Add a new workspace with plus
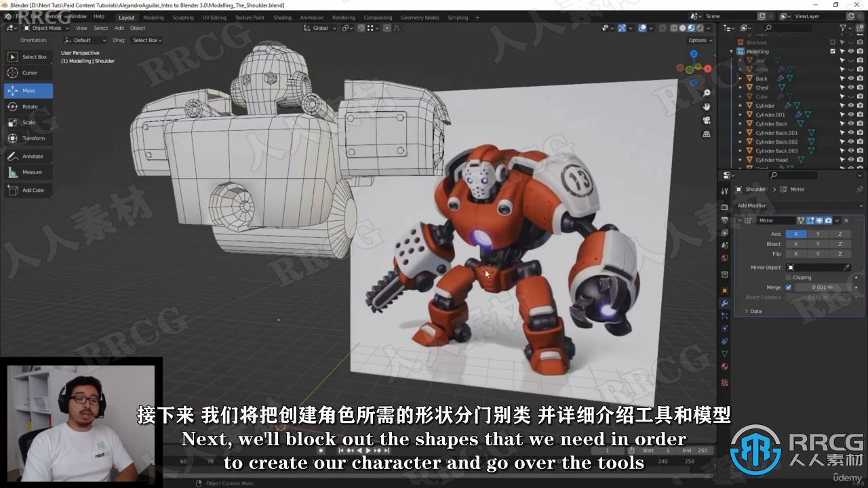The width and height of the screenshot is (868, 488). pos(477,18)
